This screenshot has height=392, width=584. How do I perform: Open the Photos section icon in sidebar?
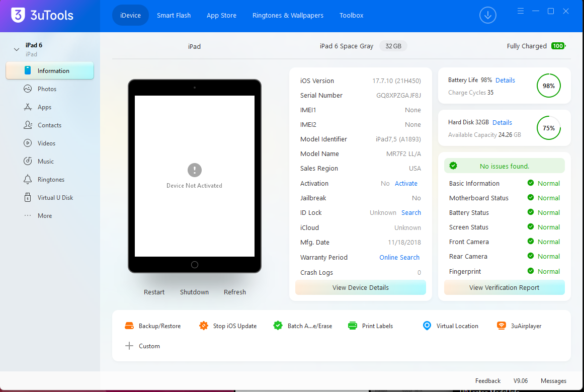click(x=28, y=89)
